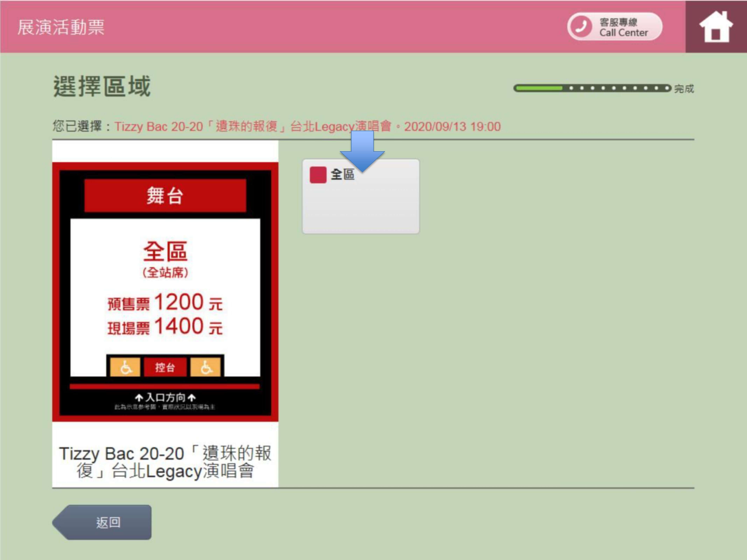Go to the home screen icon
This screenshot has width=747, height=560.
[716, 27]
